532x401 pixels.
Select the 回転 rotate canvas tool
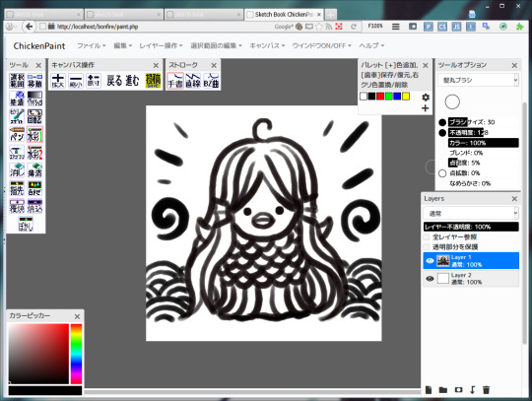34,116
